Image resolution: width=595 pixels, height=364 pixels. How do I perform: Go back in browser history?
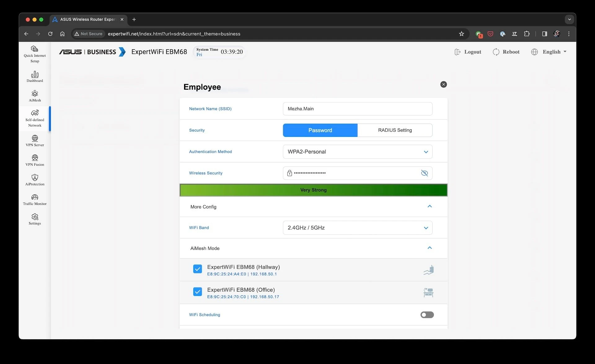pos(26,34)
